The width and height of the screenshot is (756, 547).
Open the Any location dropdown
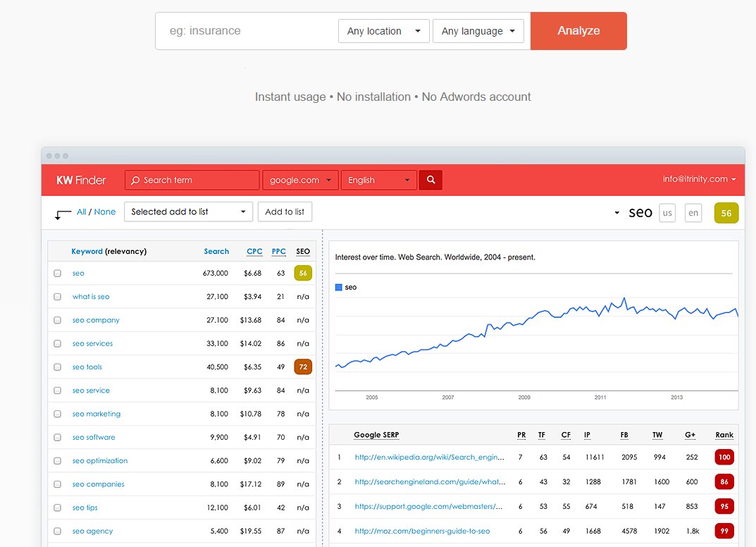tap(384, 31)
